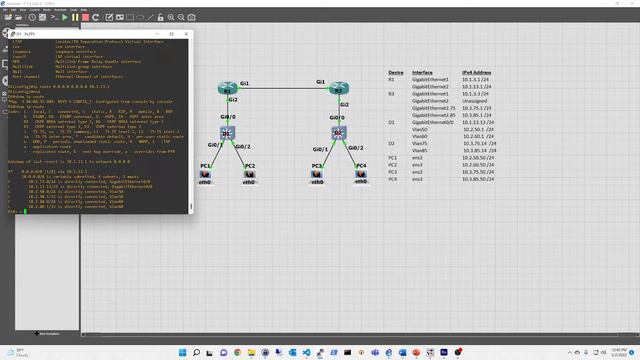640x360 pixels.
Task: Click the workspace horizontal scrollbar
Action: click(359, 334)
